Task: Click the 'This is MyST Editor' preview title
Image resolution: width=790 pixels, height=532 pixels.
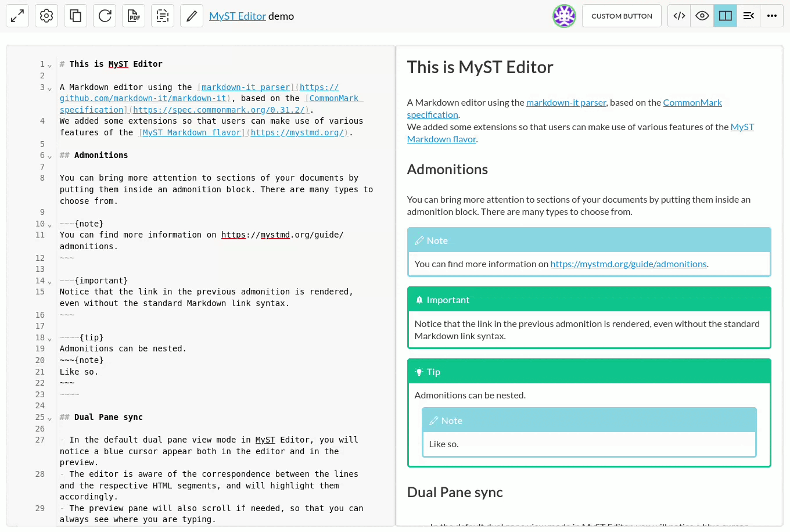Action: point(480,67)
